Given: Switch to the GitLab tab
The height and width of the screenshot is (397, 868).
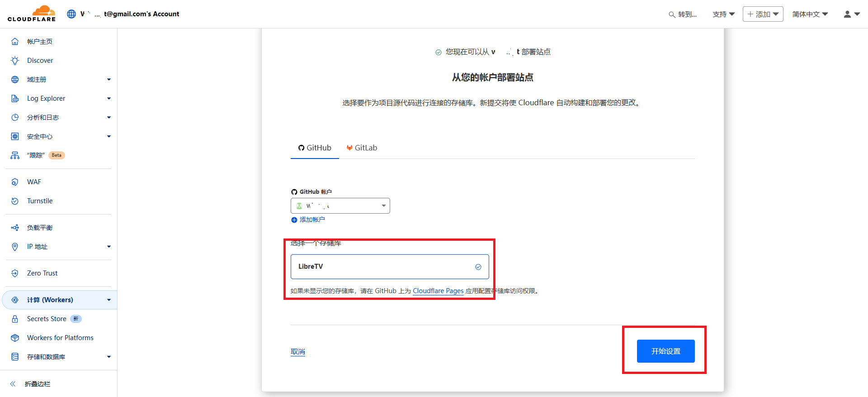Looking at the screenshot, I should point(362,148).
